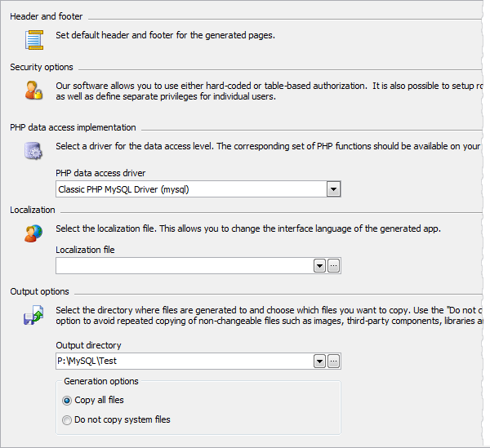The height and width of the screenshot is (448, 490).
Task: Expand the Localization file dropdown arrow
Action: [x=319, y=266]
